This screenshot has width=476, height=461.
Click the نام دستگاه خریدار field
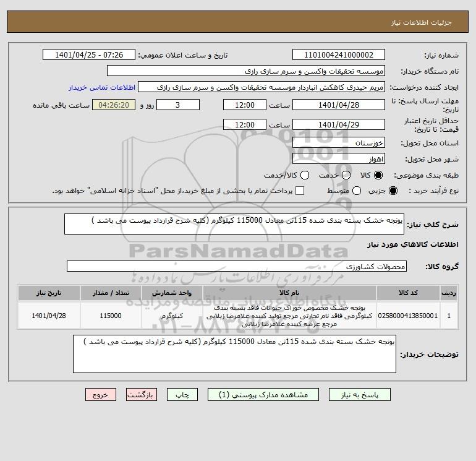tap(246, 71)
